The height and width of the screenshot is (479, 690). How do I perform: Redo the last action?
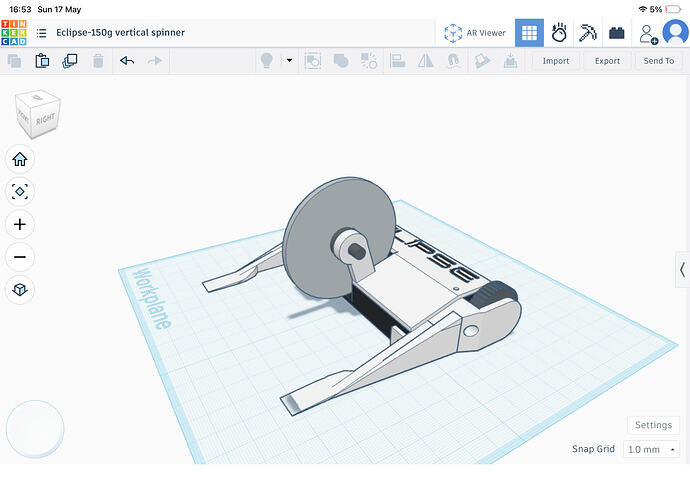(154, 61)
